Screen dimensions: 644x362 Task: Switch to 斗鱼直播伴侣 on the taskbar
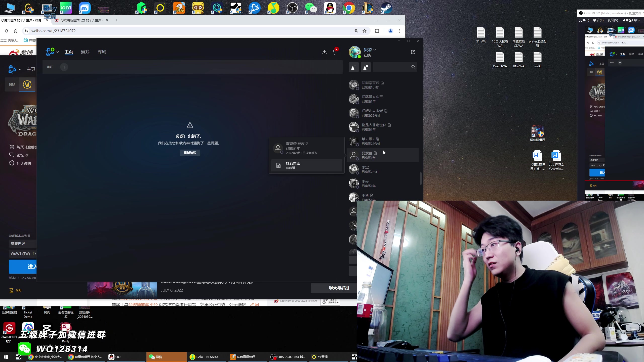click(247, 357)
